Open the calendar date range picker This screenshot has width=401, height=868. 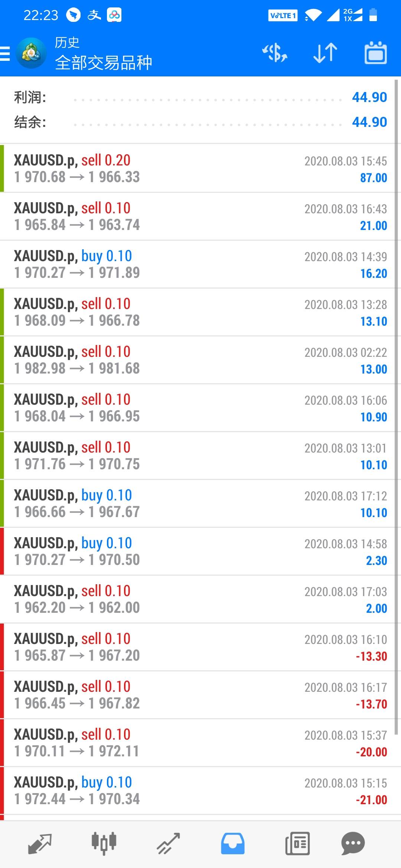coord(375,53)
